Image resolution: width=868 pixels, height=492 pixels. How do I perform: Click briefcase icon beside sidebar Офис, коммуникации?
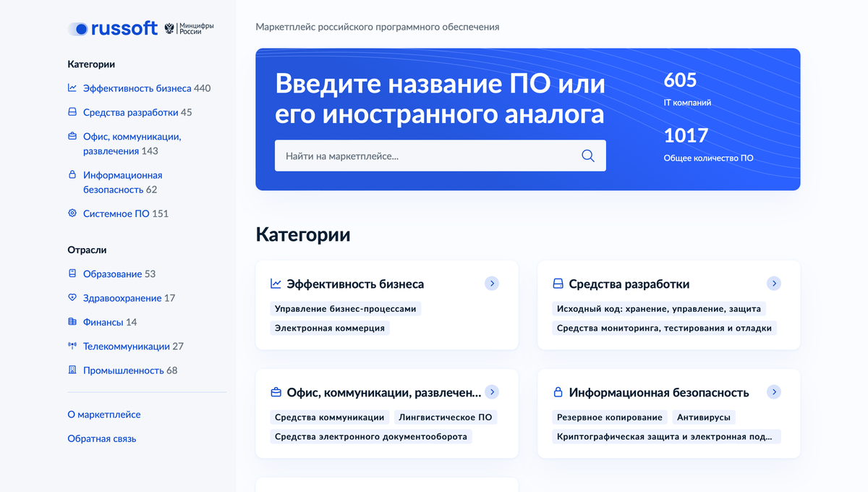[72, 136]
